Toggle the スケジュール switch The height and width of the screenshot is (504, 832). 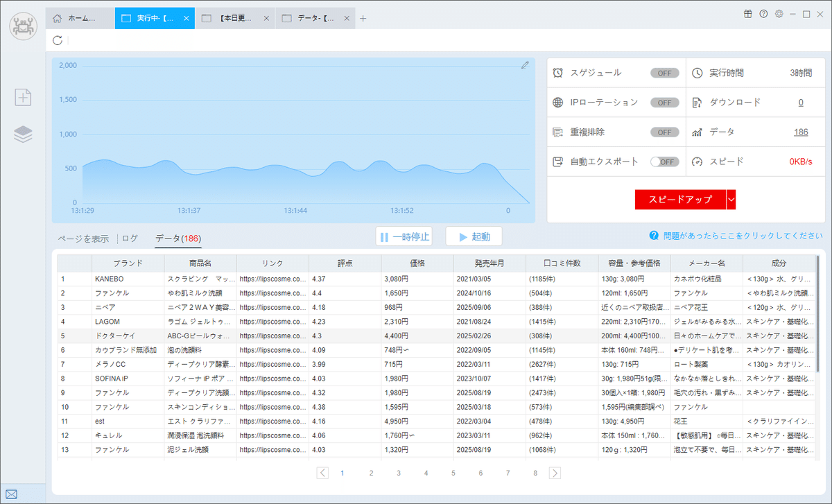click(x=664, y=73)
